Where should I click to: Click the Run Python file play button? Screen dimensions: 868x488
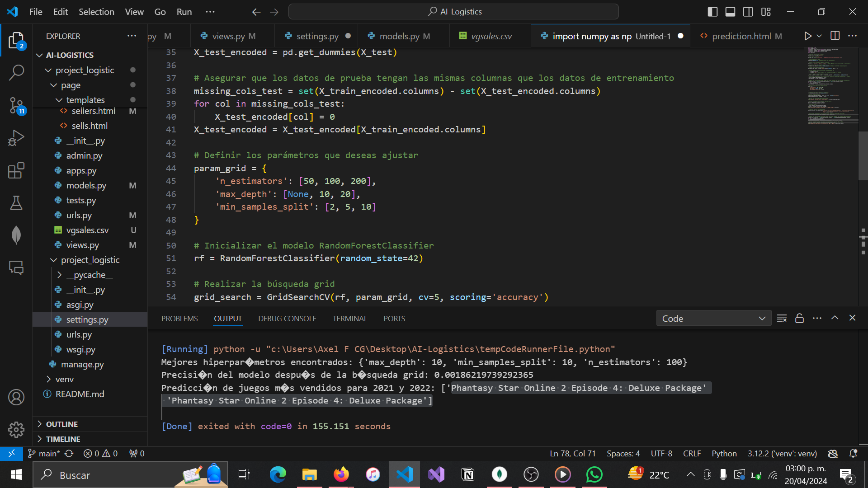(807, 36)
